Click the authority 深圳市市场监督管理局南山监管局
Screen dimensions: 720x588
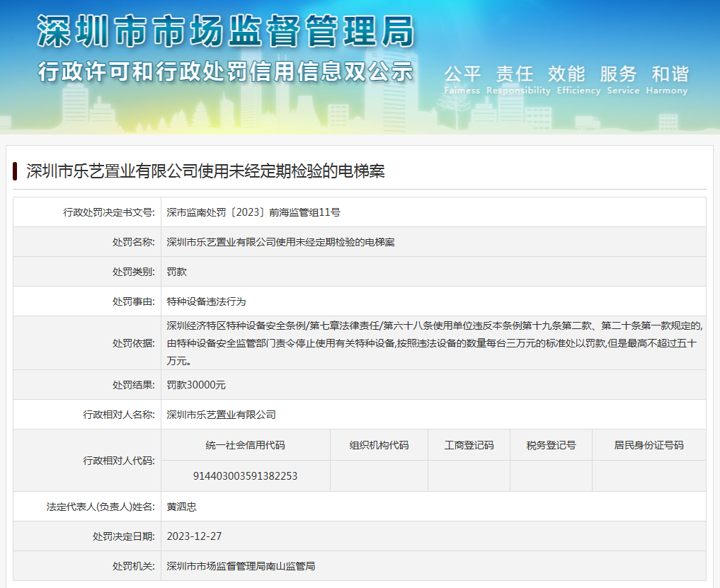click(x=241, y=566)
